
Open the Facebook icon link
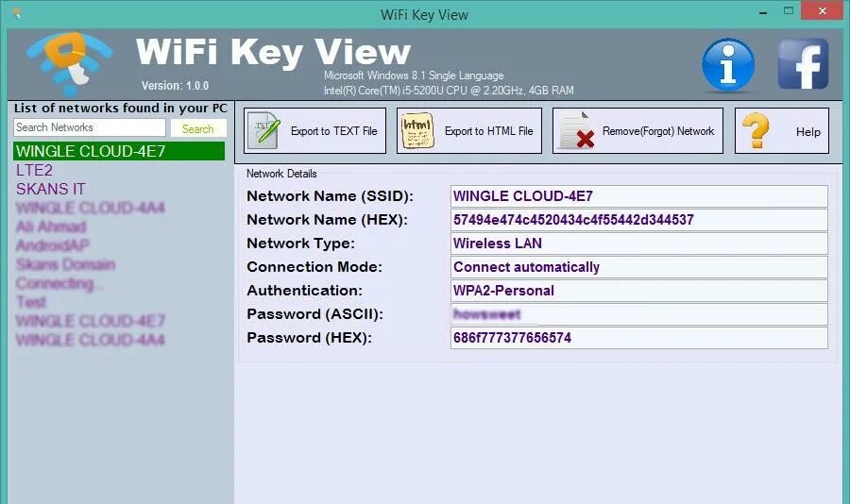pos(803,64)
